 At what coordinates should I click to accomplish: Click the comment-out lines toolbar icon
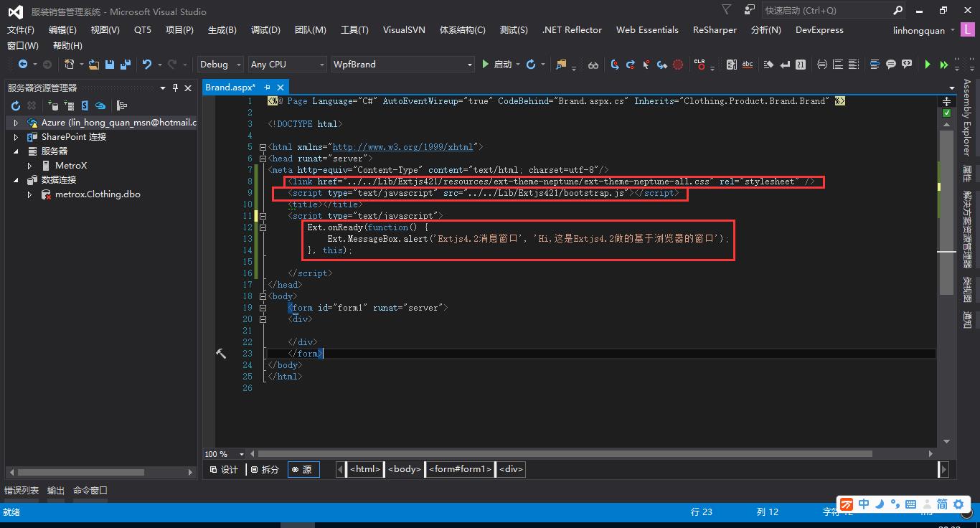coord(875,65)
